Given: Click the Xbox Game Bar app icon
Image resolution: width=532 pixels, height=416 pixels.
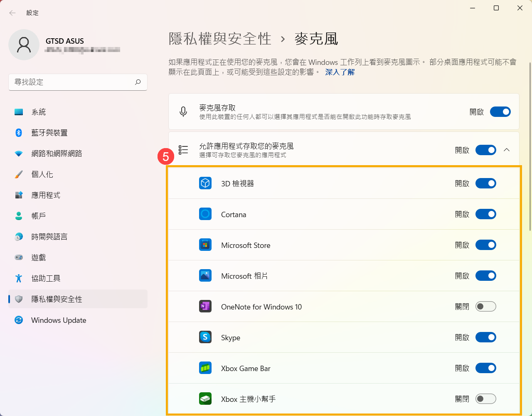Looking at the screenshot, I should coord(205,368).
